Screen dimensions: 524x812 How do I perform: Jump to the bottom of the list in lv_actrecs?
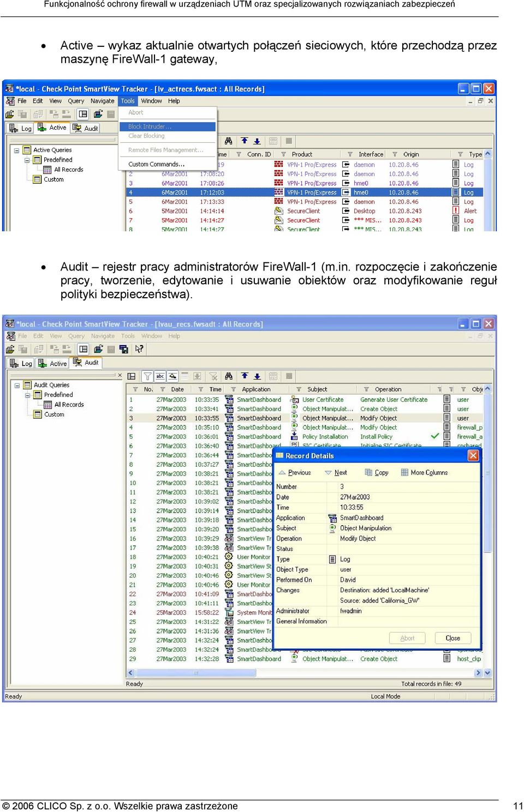coord(257,141)
